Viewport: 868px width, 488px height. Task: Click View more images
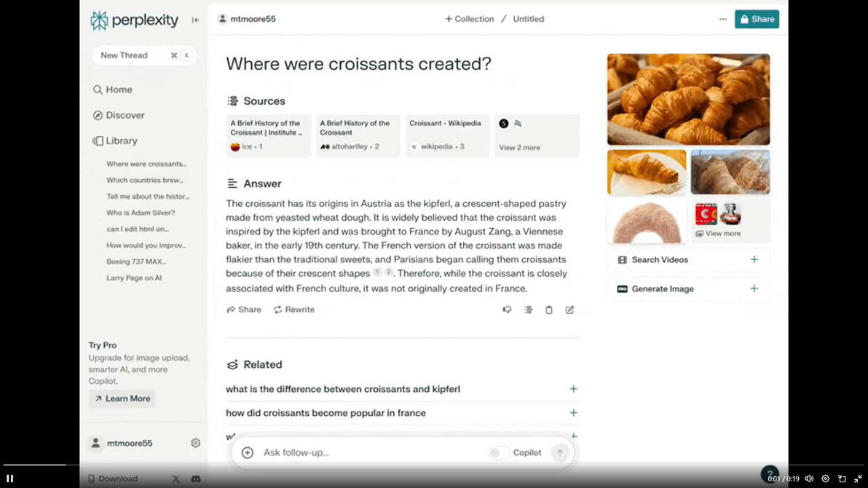(730, 221)
